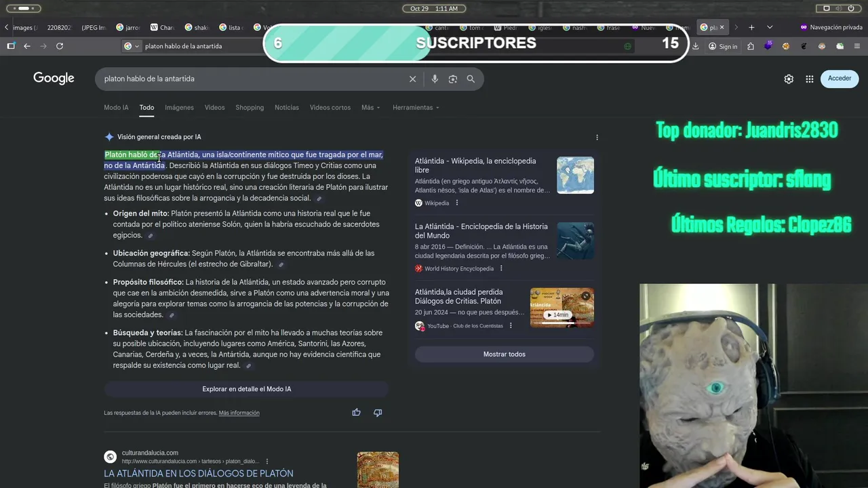Click the YouTube 14min video thumbnail
Screen dimensions: 868x488
(x=562, y=307)
